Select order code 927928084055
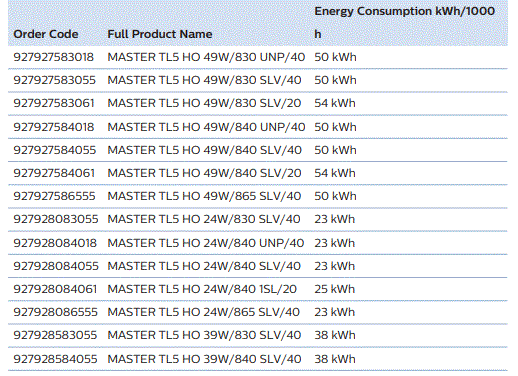Screen dimensions: 518x376 click(56, 266)
